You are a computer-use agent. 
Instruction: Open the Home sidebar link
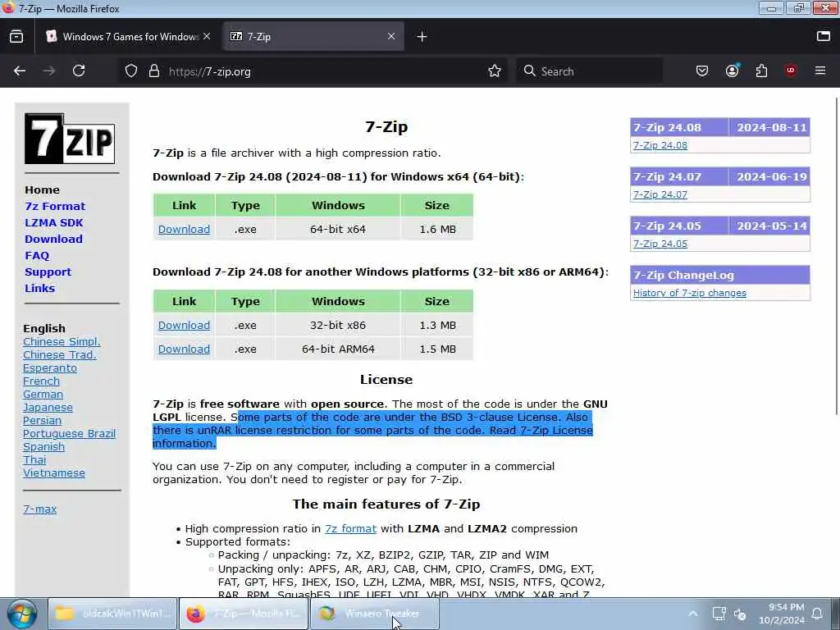(x=42, y=189)
